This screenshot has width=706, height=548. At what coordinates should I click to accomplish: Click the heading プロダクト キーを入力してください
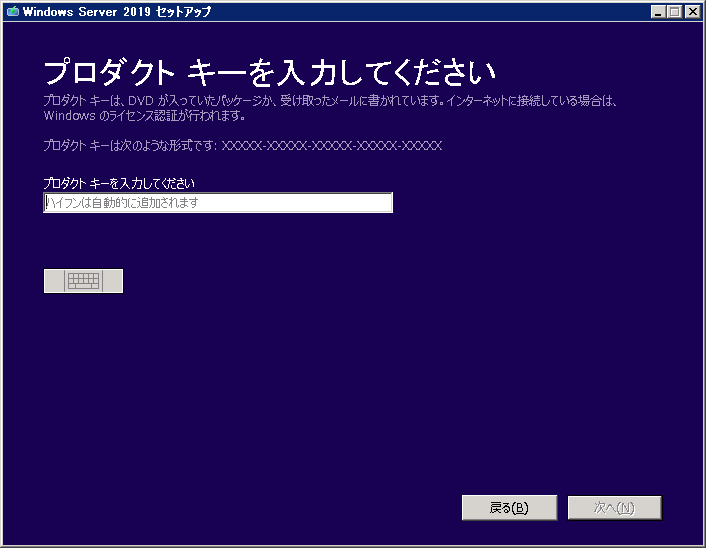click(270, 72)
